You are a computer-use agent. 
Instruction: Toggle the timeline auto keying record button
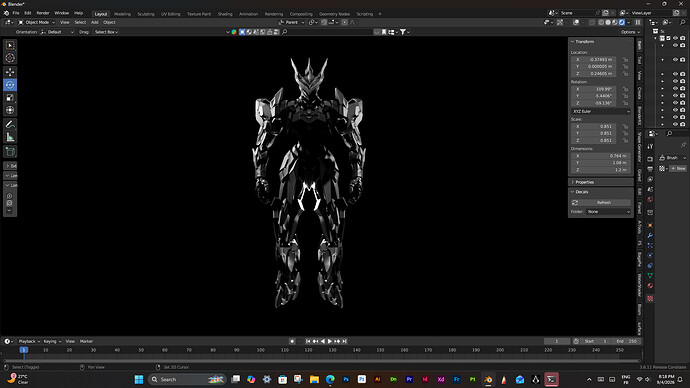(x=292, y=341)
